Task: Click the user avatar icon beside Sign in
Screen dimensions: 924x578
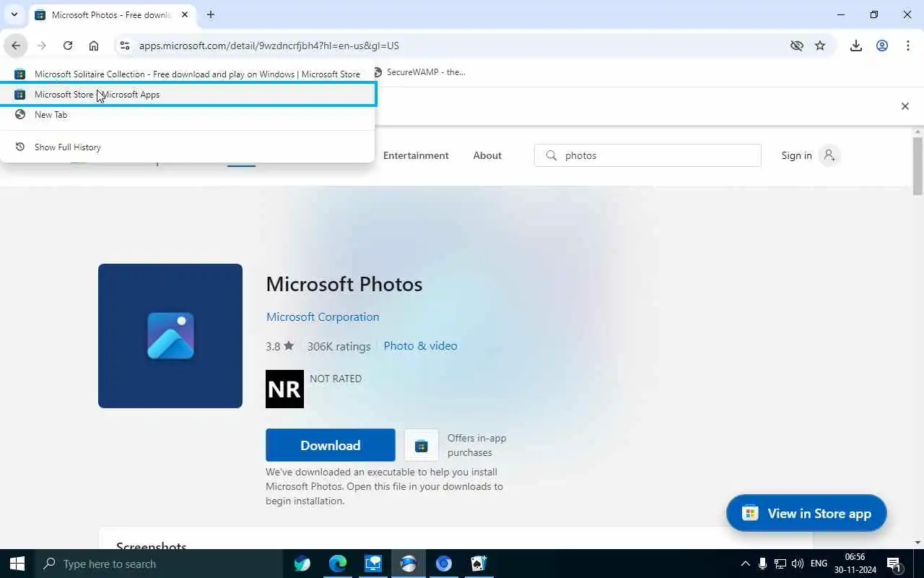Action: click(829, 155)
